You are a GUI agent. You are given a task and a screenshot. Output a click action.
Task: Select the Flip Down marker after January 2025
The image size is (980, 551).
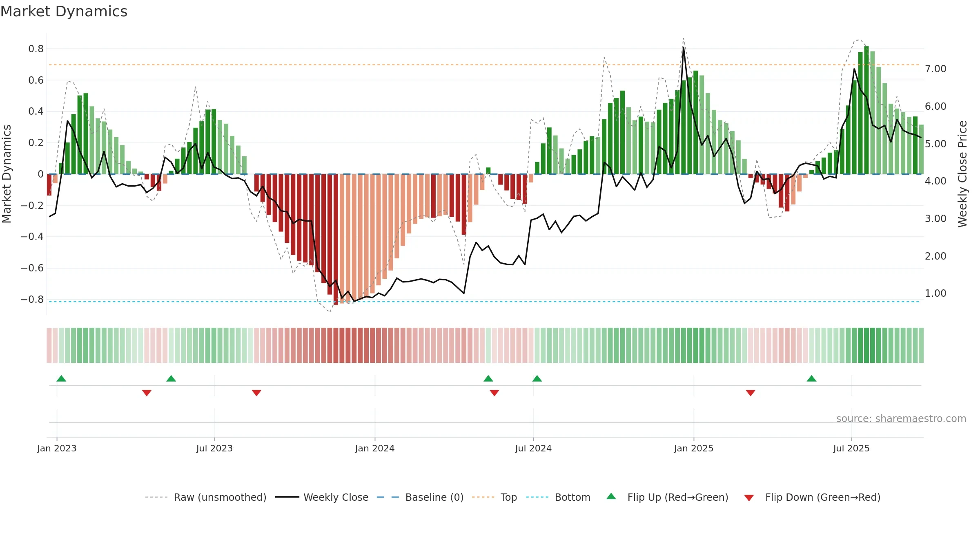751,393
